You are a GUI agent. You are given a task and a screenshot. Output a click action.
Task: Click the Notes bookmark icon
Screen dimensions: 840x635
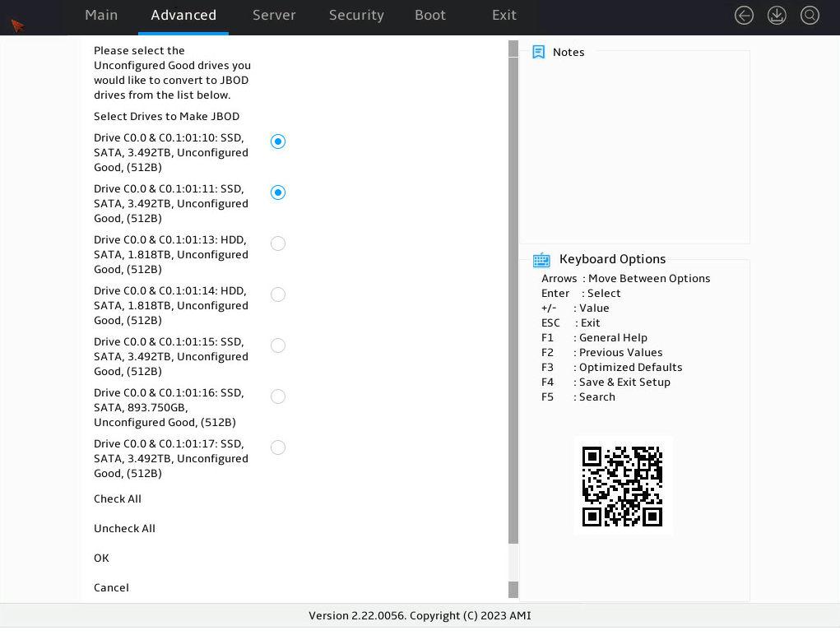coord(538,52)
